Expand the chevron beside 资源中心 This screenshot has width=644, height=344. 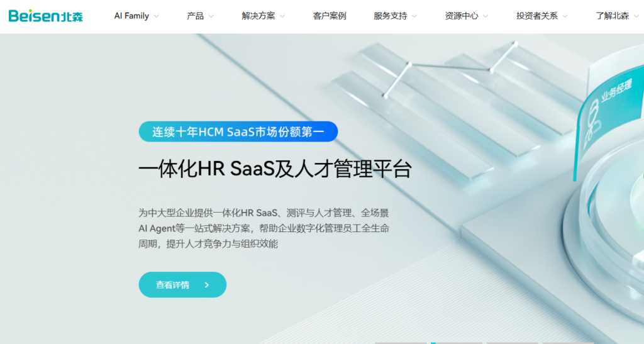pos(486,16)
